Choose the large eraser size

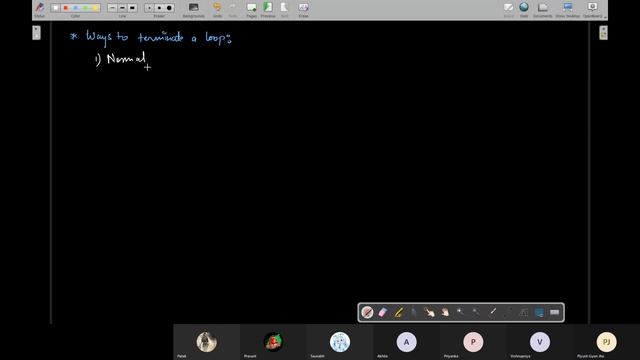[x=169, y=8]
